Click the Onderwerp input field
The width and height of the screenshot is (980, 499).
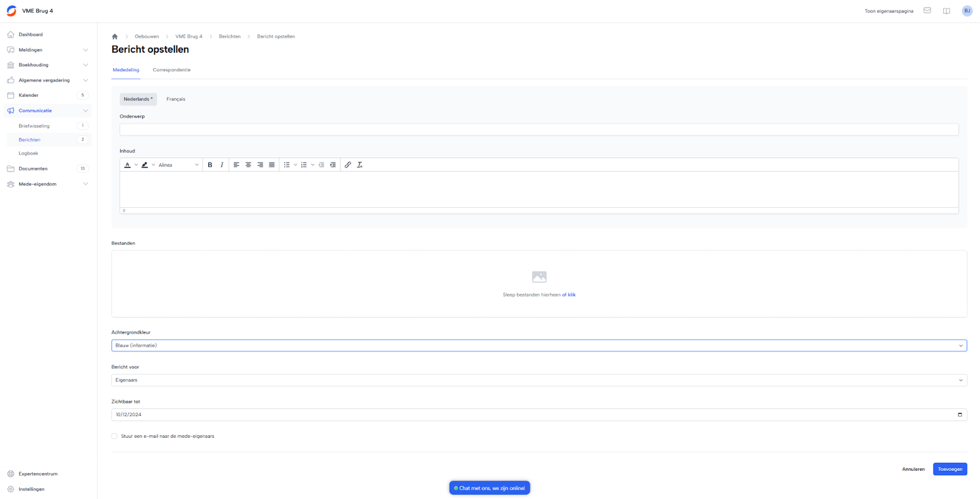(x=538, y=129)
